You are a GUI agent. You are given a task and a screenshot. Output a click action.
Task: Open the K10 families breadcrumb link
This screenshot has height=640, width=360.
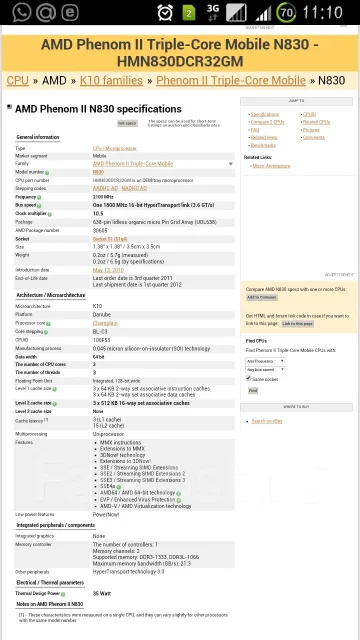pyautogui.click(x=111, y=80)
